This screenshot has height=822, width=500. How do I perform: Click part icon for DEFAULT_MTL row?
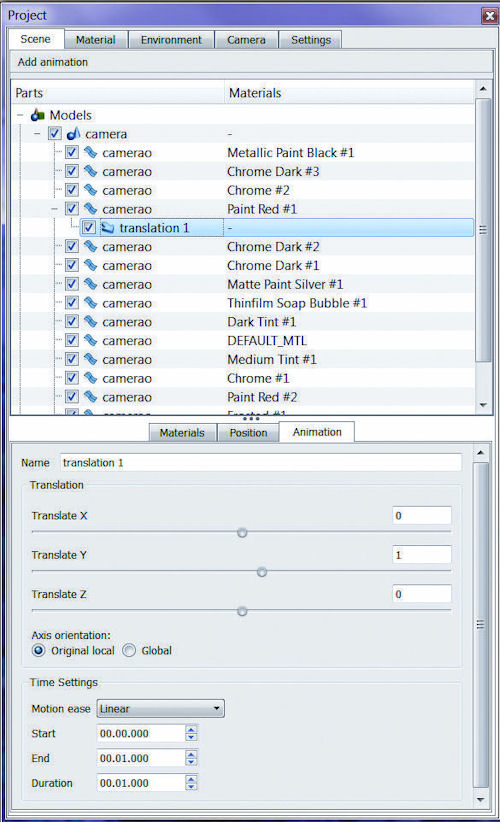click(x=91, y=341)
